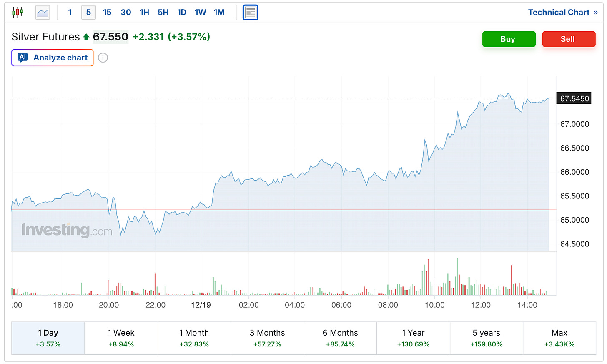Select the 1 minute interval

70,13
